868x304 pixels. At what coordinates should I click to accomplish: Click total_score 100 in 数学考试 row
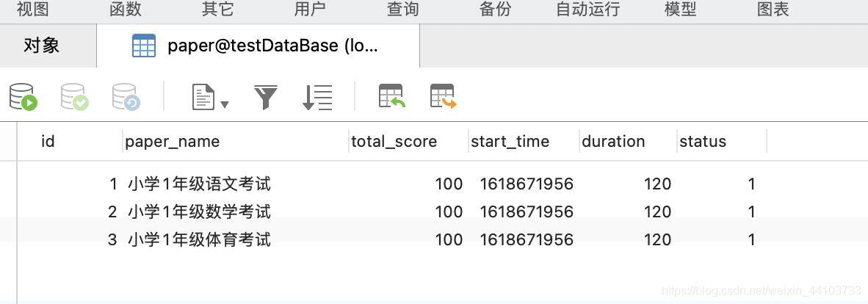click(449, 211)
